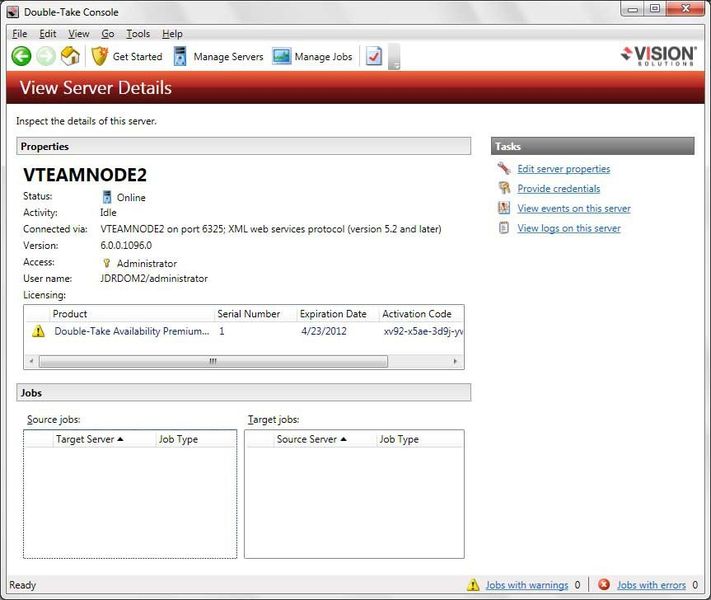
Task: Click the licensing horizontal scrollbar thumb
Action: click(x=213, y=361)
